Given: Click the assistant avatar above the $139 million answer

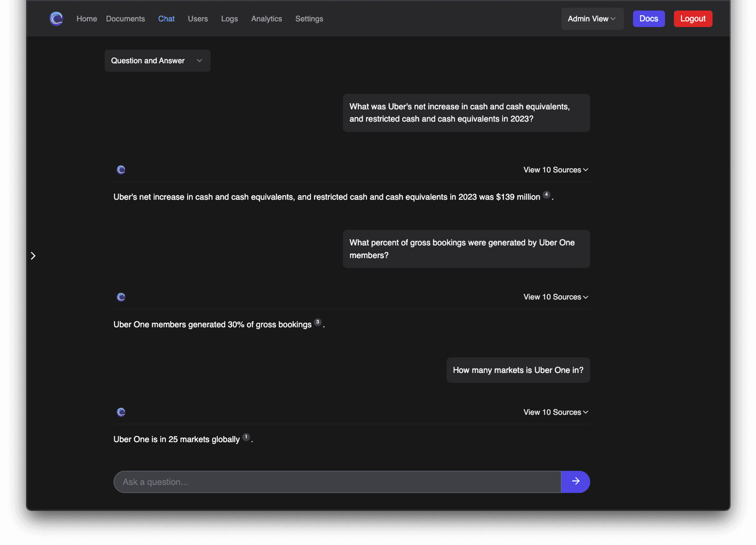Looking at the screenshot, I should pos(121,170).
